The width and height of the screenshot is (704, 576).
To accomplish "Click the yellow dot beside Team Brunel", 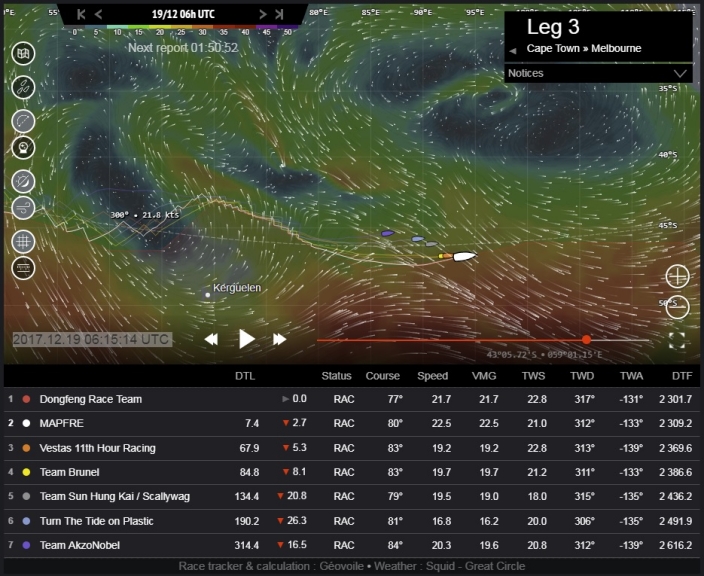I will point(26,472).
